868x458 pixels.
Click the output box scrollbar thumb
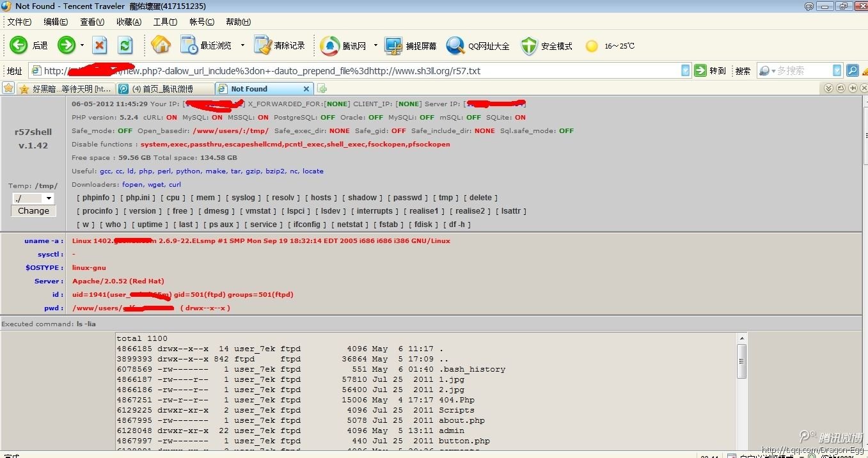[x=742, y=361]
